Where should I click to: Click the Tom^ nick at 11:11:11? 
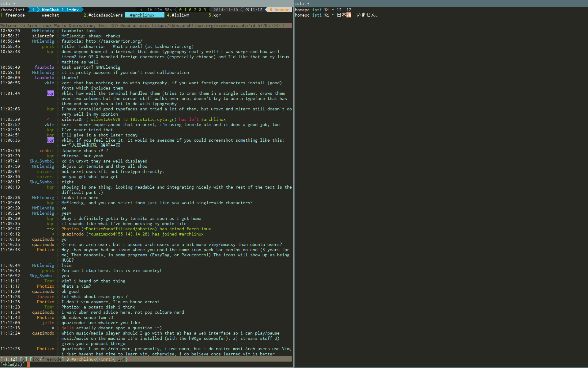[x=49, y=281]
